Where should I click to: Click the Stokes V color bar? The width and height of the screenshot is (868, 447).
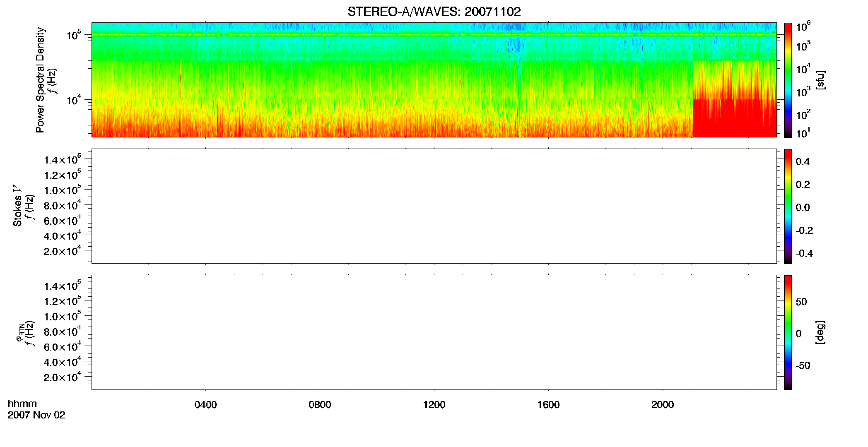(x=788, y=206)
